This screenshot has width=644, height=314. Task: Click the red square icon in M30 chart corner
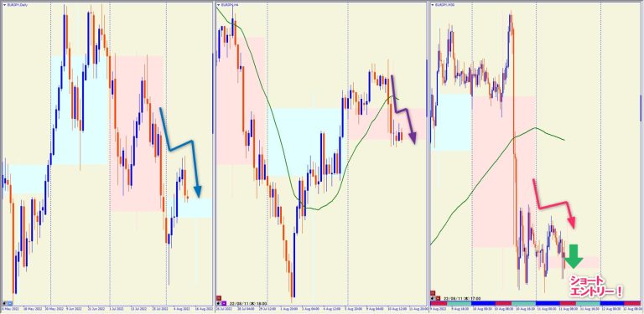coord(433,293)
